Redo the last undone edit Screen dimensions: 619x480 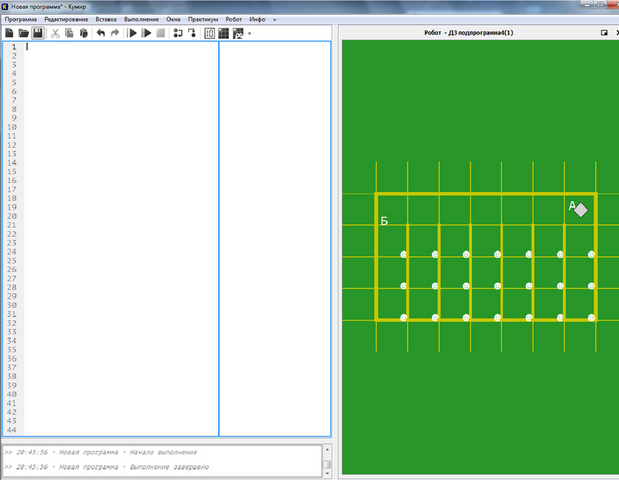[115, 33]
